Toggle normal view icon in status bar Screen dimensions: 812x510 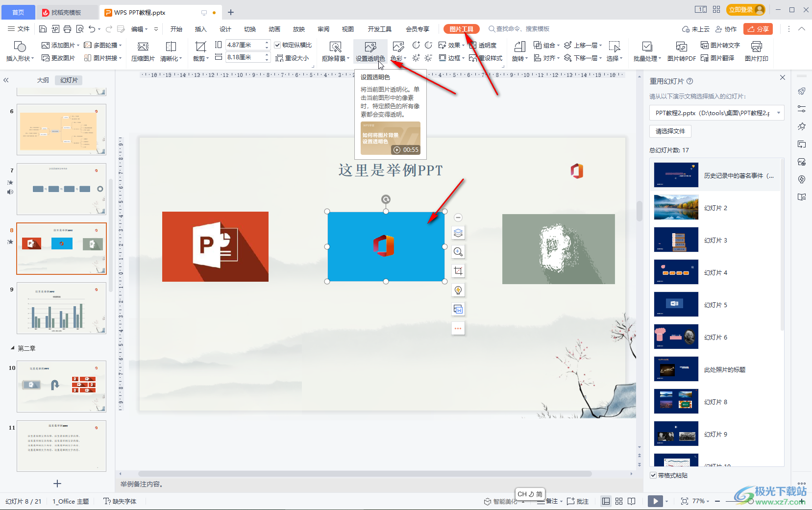point(606,501)
